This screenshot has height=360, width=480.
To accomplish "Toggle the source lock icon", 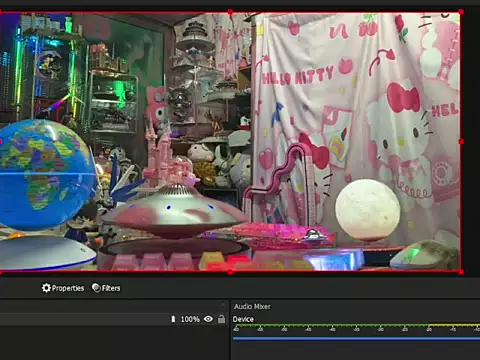I will 221,319.
